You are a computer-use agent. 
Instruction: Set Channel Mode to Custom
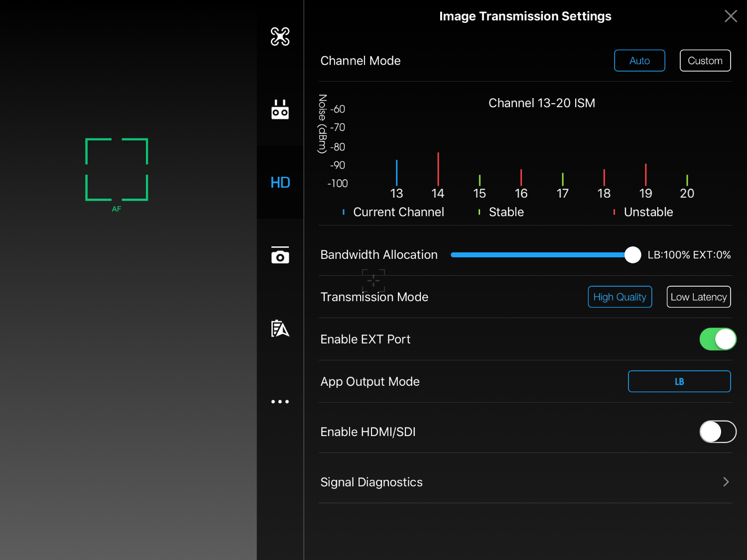tap(705, 61)
